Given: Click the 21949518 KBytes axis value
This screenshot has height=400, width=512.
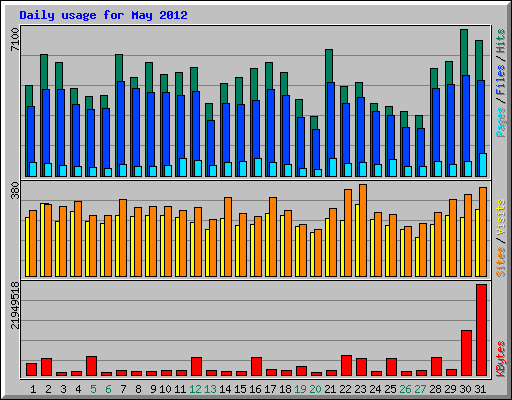Looking at the screenshot, I should click(x=15, y=305).
